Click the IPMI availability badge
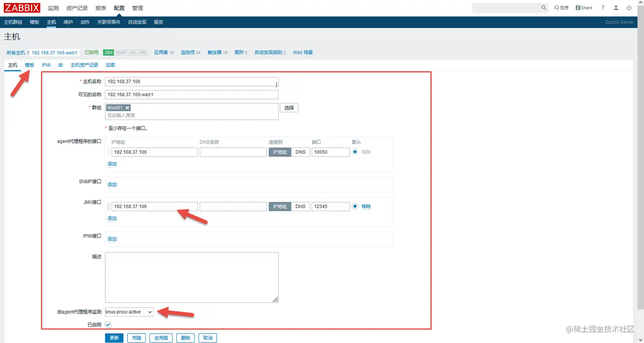644x343 pixels. pyautogui.click(x=143, y=52)
